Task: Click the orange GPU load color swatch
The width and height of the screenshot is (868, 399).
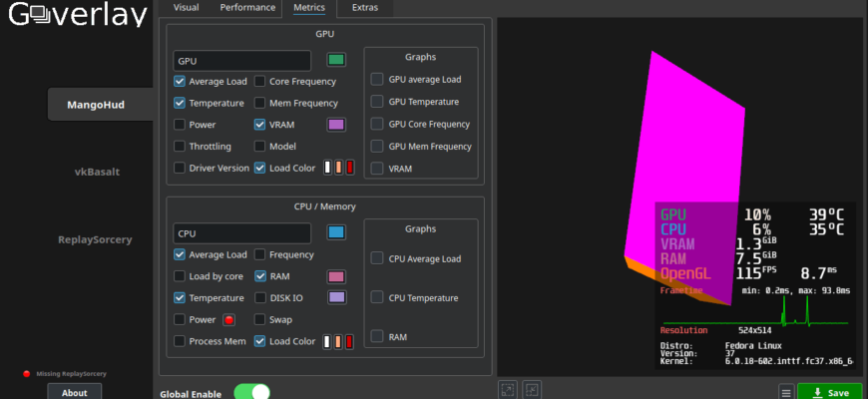Action: [339, 168]
